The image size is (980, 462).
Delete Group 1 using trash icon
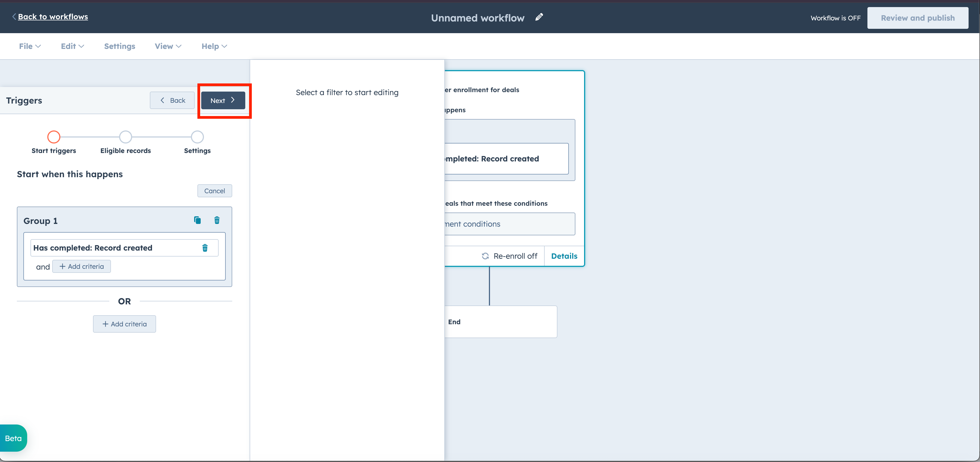[217, 220]
